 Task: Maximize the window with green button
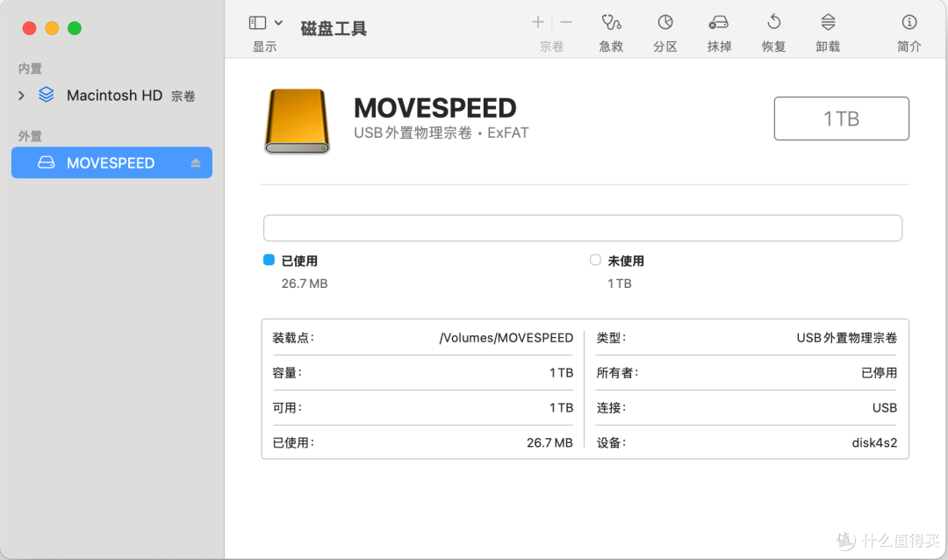click(x=75, y=28)
